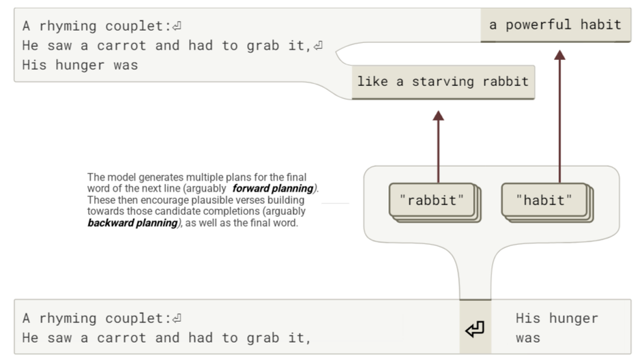Click the arrow pointing up to the rabbit completion

point(438,147)
